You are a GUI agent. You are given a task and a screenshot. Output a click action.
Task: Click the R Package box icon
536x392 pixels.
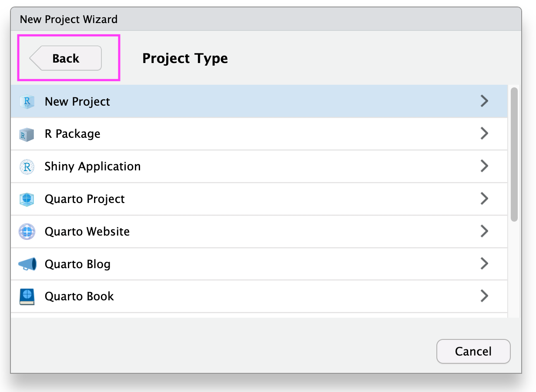point(27,134)
